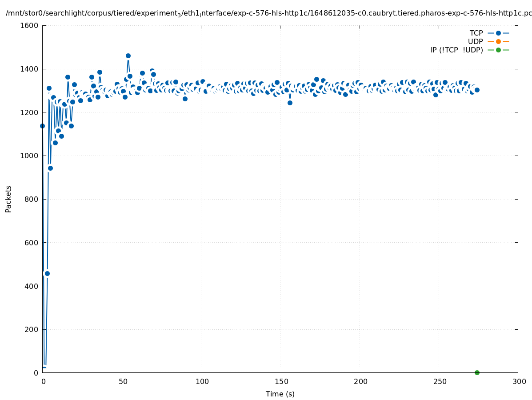The image size is (532, 400).
Task: Click the green IP legend marker
Action: pos(498,50)
